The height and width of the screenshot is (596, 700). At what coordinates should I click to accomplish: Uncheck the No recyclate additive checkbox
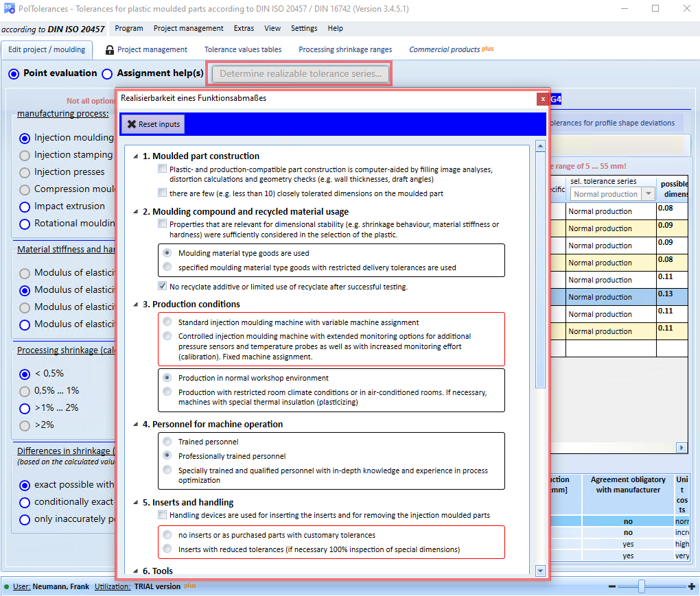coord(162,286)
